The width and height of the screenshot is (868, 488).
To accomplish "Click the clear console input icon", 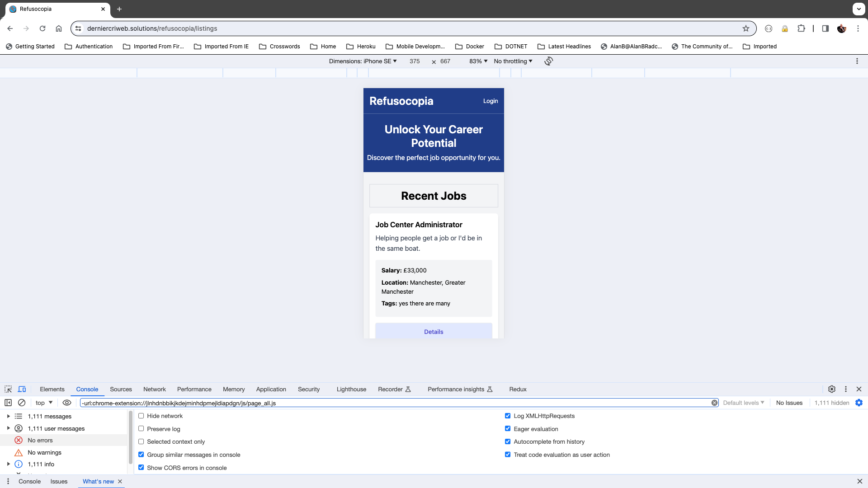I will 714,403.
